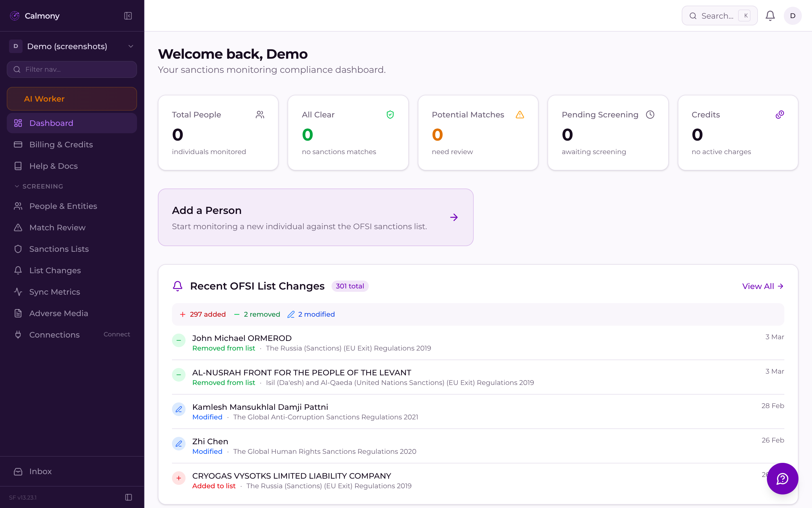Click the Connect link beside Connections
Screen dimensions: 812x508
click(117, 334)
